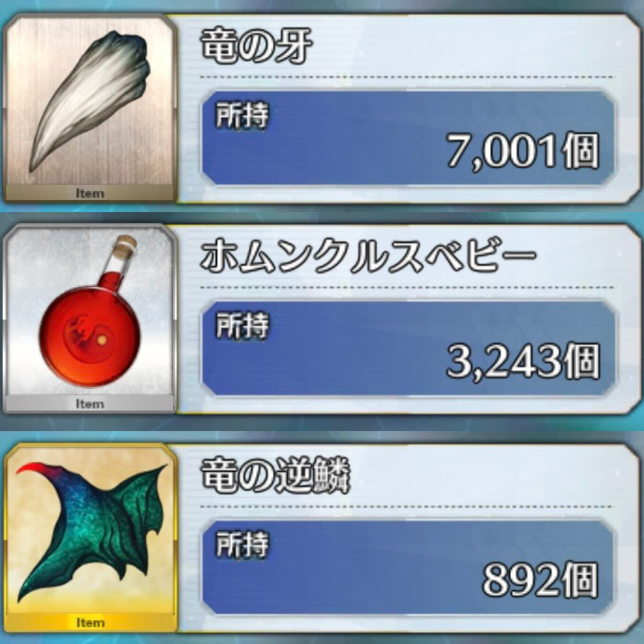Image resolution: width=644 pixels, height=644 pixels.
Task: Tap the cork of the flask thumbnail
Action: pyautogui.click(x=128, y=241)
